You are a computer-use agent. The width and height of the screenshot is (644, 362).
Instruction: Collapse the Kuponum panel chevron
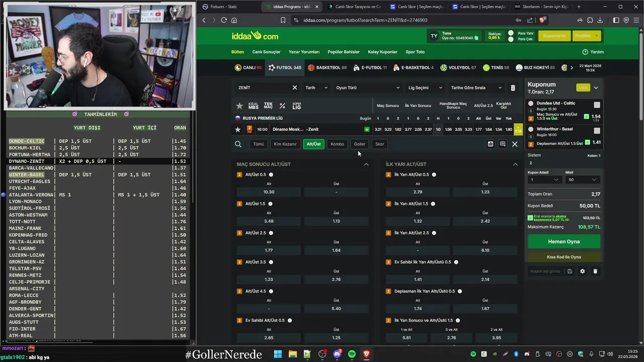(x=596, y=87)
